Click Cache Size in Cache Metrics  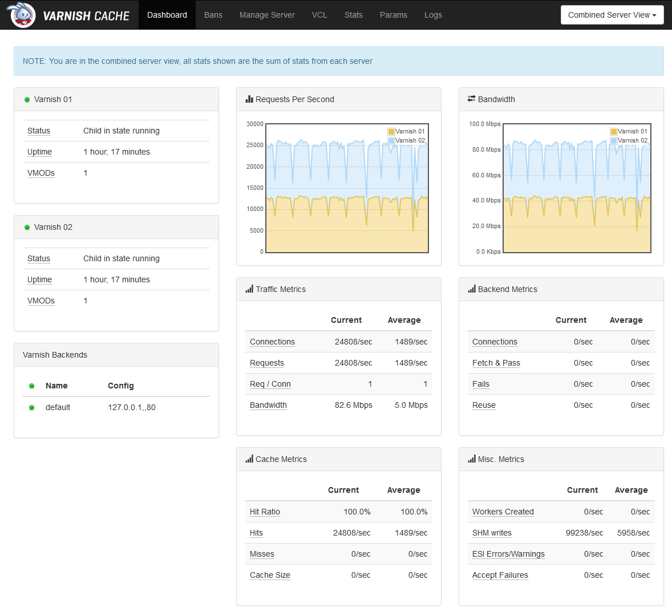pos(270,575)
